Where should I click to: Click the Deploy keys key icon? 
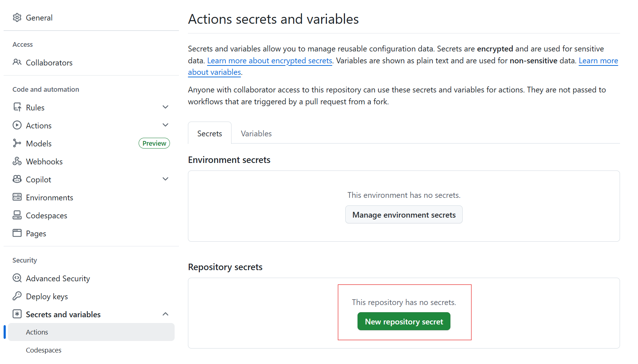click(17, 296)
